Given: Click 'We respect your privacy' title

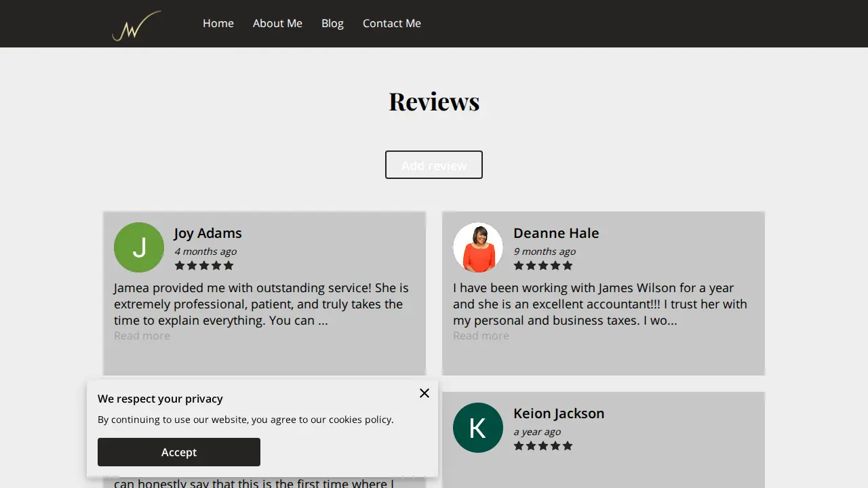Looking at the screenshot, I should tap(160, 399).
